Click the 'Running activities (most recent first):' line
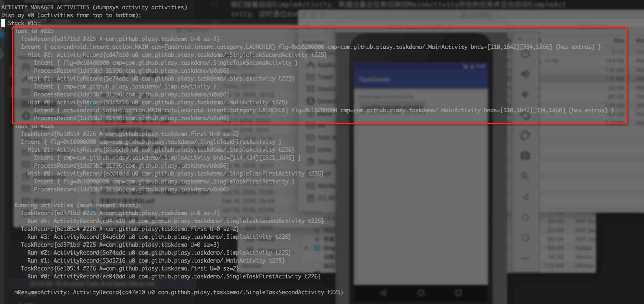 [78, 205]
